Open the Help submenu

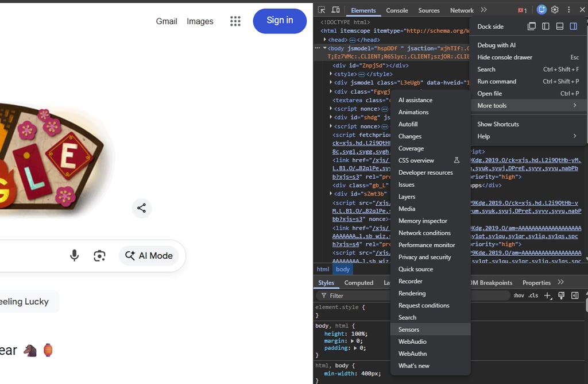[527, 136]
